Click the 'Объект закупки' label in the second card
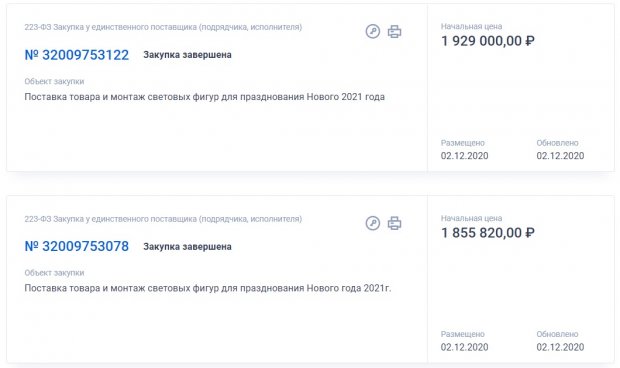The image size is (620, 368). click(54, 273)
